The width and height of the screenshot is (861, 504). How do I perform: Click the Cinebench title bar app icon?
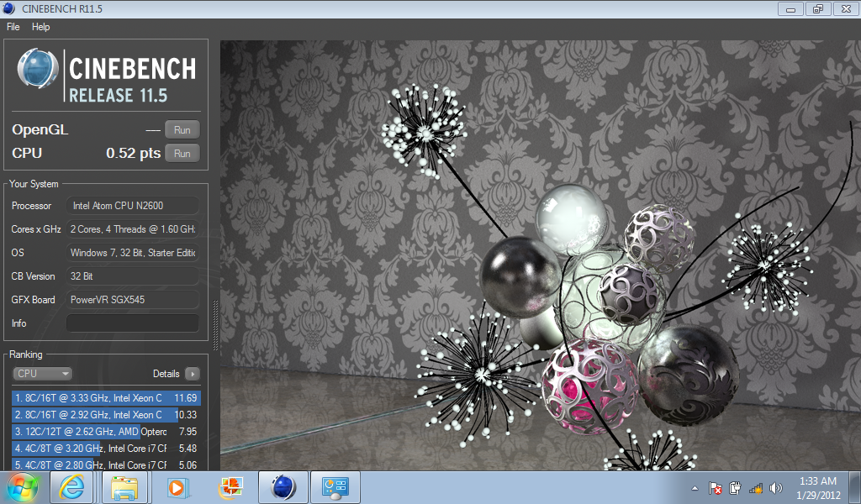(x=8, y=8)
